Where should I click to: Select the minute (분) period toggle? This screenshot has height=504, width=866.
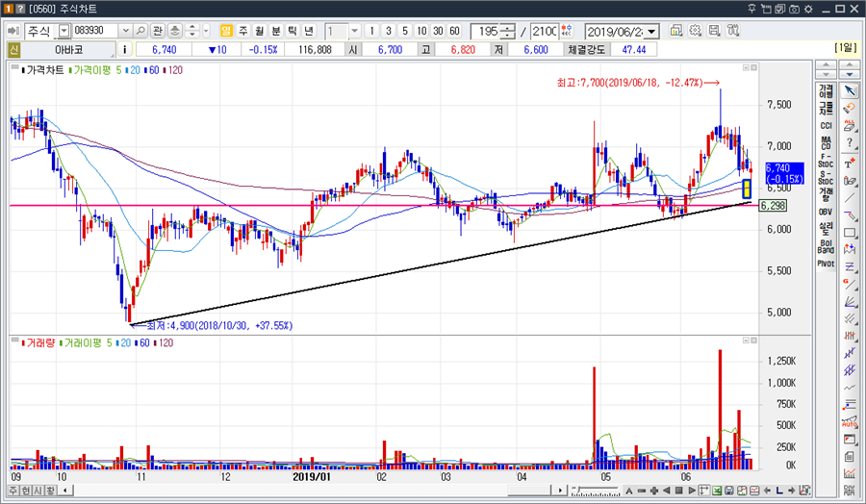[276, 31]
